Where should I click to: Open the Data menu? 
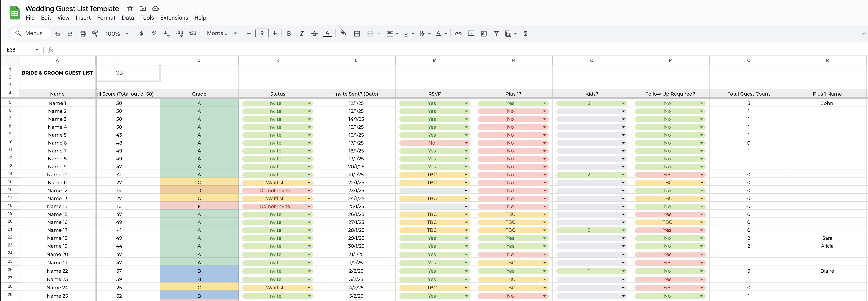tap(128, 18)
